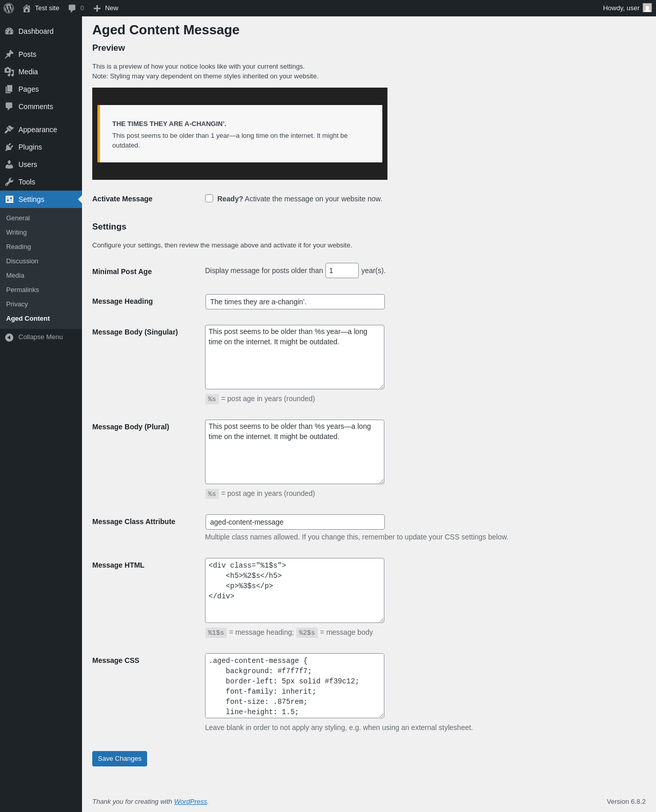Image resolution: width=656 pixels, height=812 pixels.
Task: Click the %2$s placeholder code tag
Action: [x=307, y=633]
